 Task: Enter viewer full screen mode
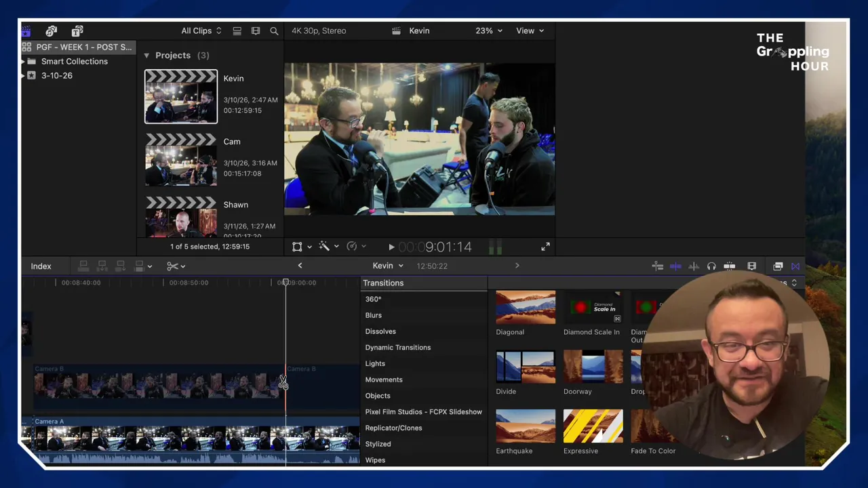[545, 247]
